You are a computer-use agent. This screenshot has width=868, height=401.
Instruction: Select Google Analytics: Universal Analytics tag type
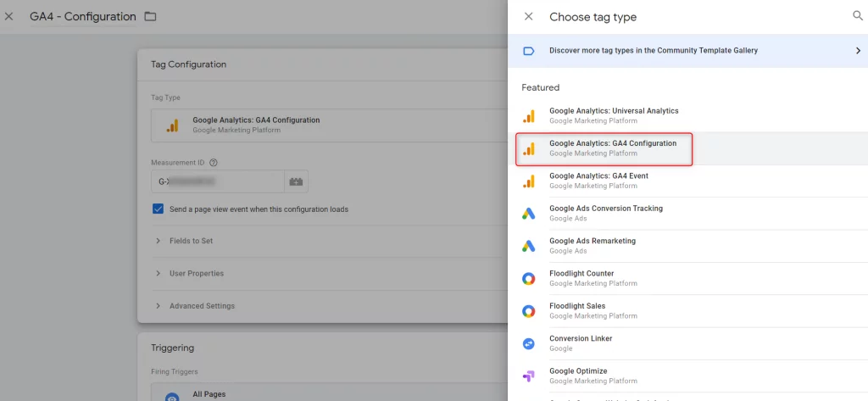(x=613, y=116)
